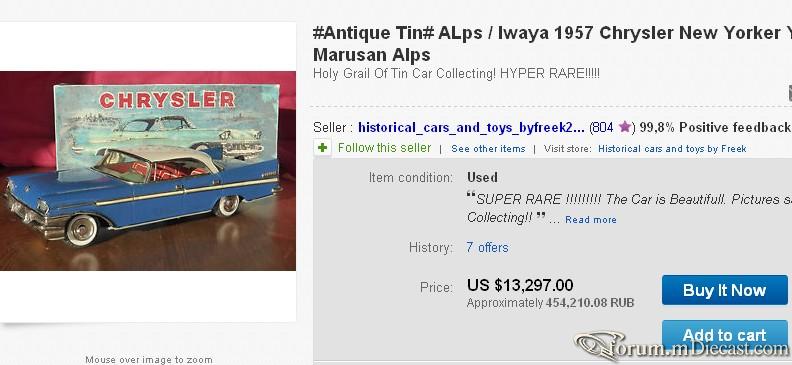Click the purple feedback star icon
This screenshot has width=792, height=365.
pos(625,127)
